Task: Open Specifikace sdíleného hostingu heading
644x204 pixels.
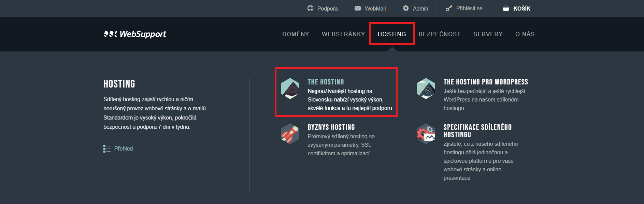Action: [477, 131]
